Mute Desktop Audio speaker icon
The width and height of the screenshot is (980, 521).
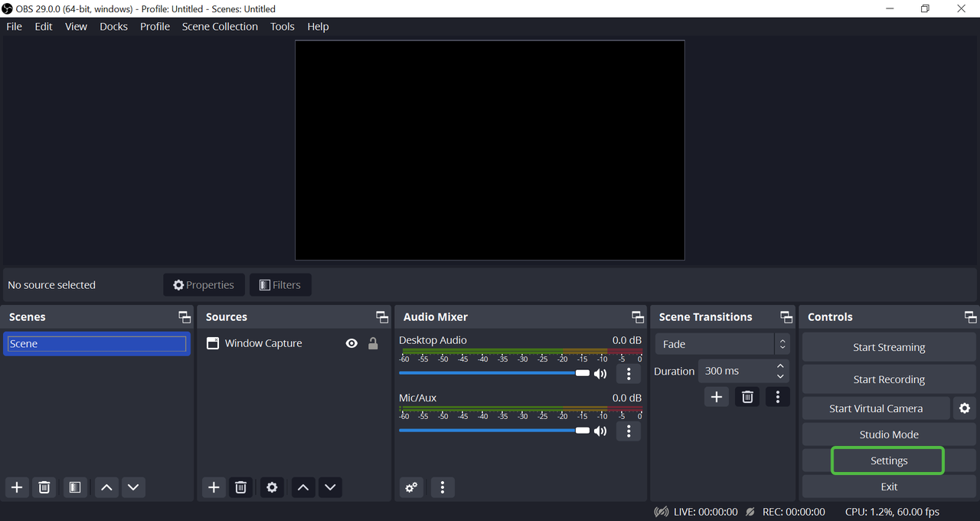pos(600,374)
